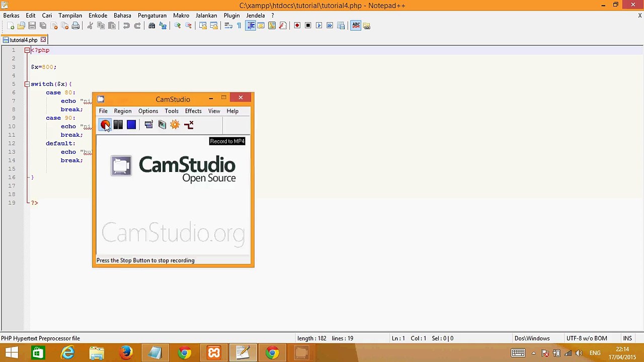
Task: Open Notepad++ Plugin menu
Action: (x=232, y=16)
